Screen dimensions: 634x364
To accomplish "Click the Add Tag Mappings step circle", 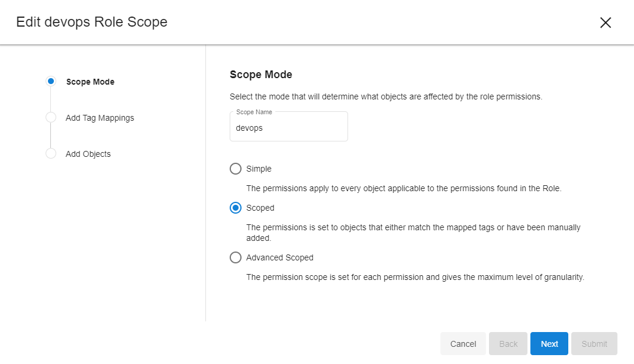I will point(51,118).
